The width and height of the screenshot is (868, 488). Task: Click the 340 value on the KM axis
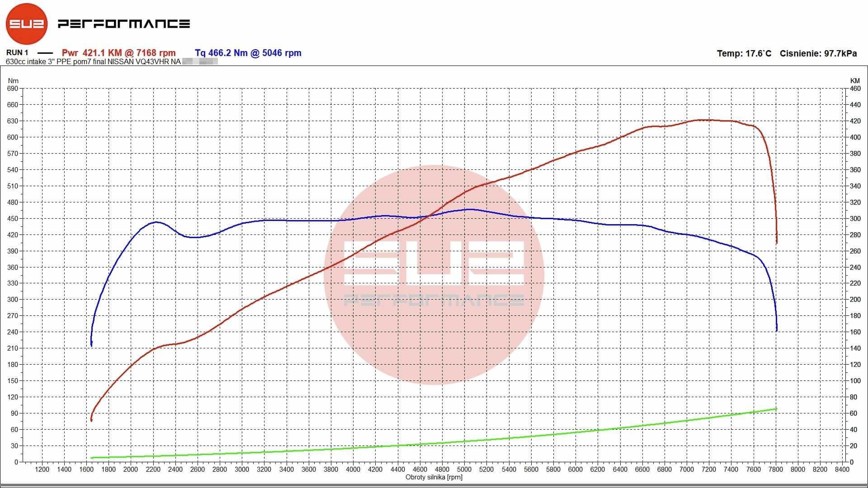(x=855, y=186)
